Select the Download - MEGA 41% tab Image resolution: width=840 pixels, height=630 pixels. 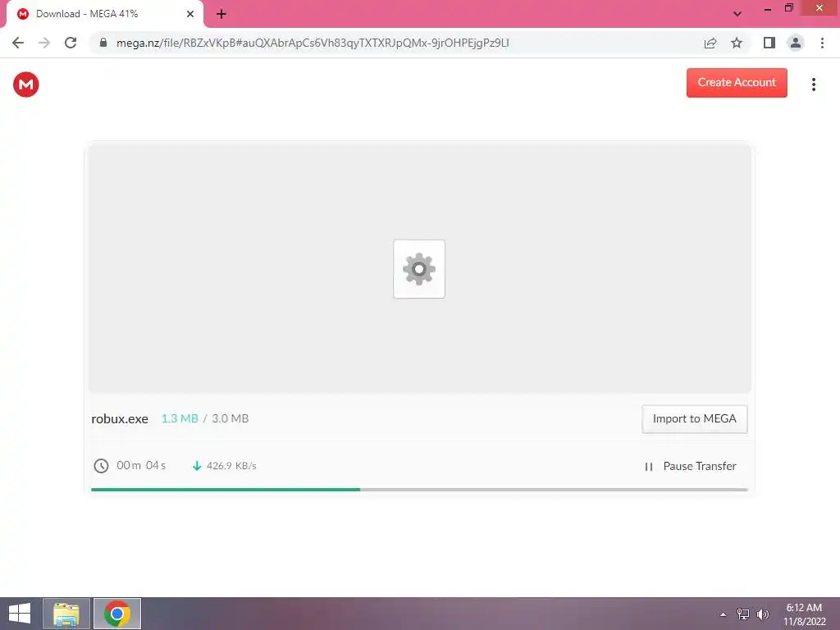pos(104,14)
